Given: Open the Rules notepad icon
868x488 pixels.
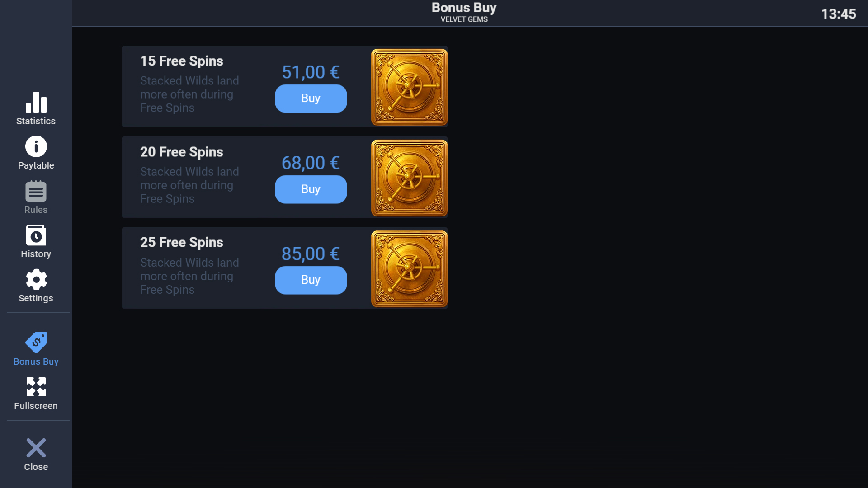Looking at the screenshot, I should click(x=36, y=191).
